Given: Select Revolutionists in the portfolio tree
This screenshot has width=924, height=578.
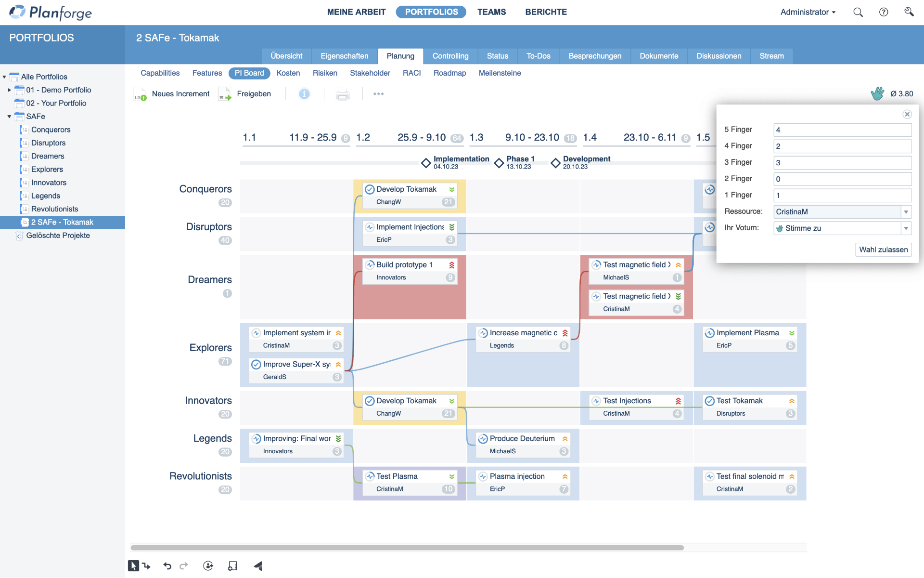Looking at the screenshot, I should click(x=54, y=209).
